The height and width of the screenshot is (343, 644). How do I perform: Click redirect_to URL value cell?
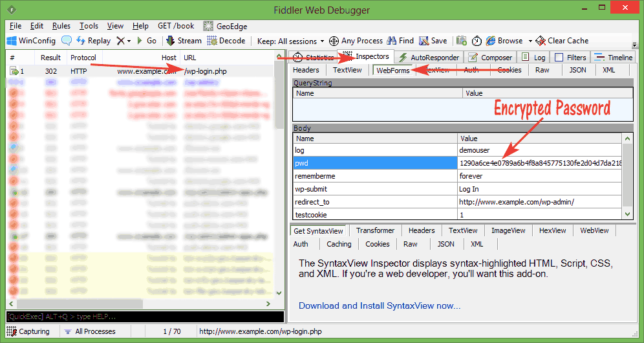[x=540, y=202]
